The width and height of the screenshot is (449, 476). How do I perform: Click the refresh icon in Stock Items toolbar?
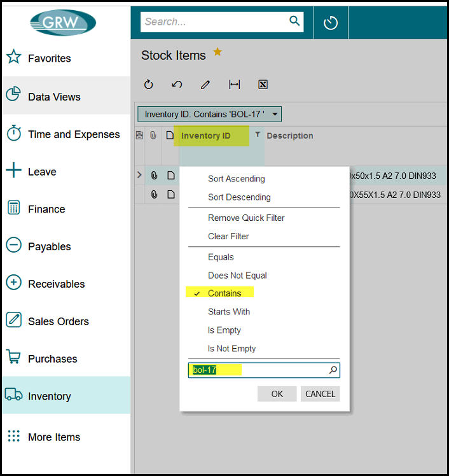(149, 85)
